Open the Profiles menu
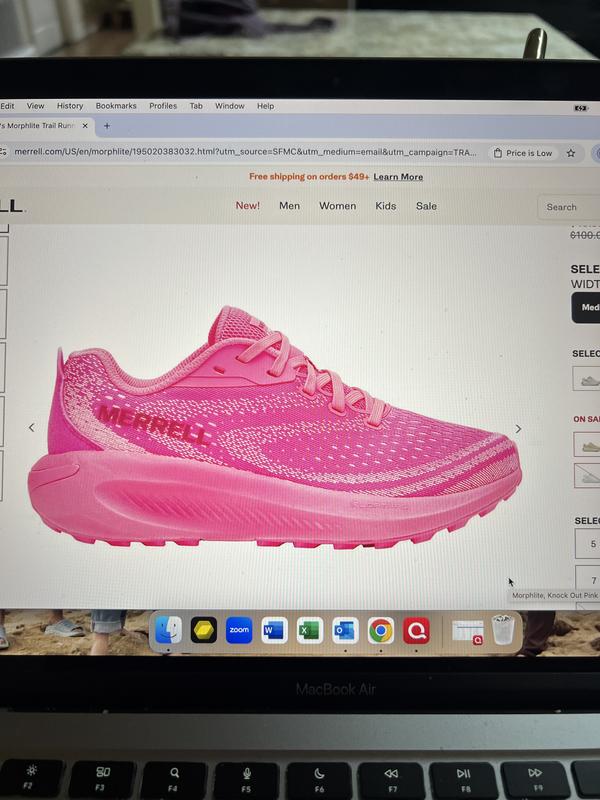This screenshot has height=800, width=600. coord(163,106)
